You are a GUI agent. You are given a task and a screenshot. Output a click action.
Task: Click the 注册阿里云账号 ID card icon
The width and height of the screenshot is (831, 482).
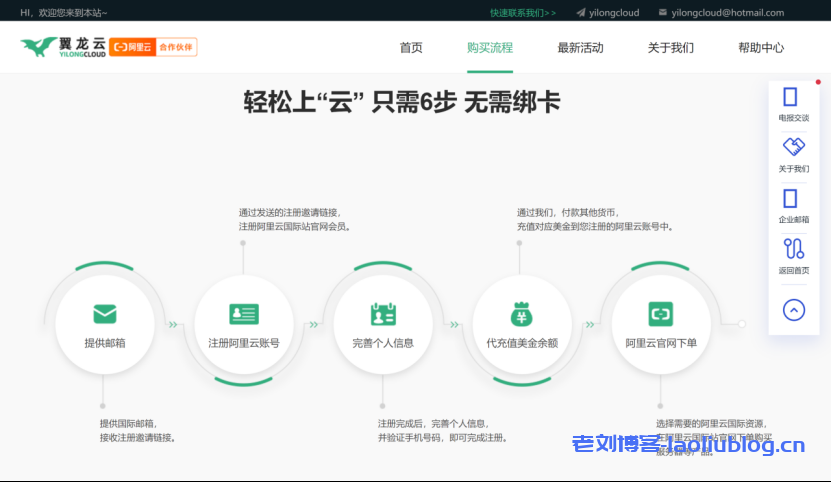click(244, 314)
